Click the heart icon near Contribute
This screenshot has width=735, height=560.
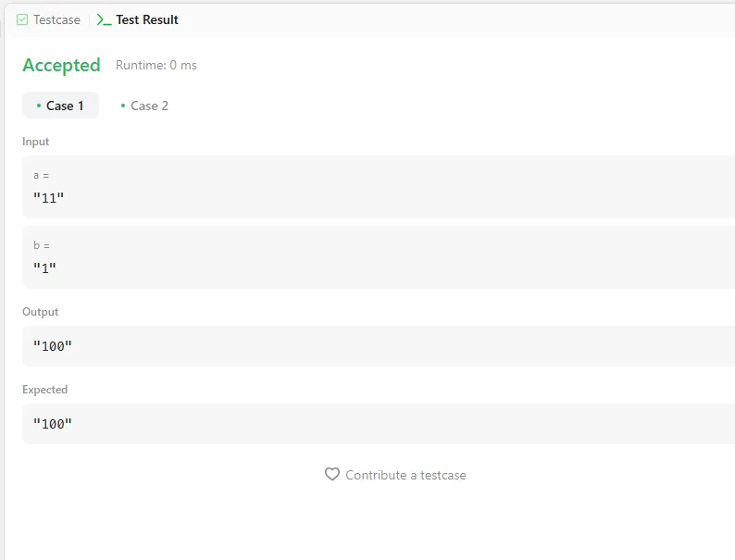coord(332,474)
